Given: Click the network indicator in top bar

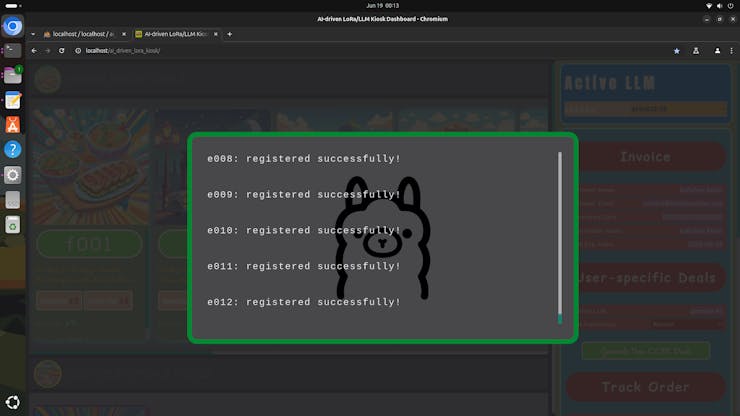Looking at the screenshot, I should tap(708, 6).
